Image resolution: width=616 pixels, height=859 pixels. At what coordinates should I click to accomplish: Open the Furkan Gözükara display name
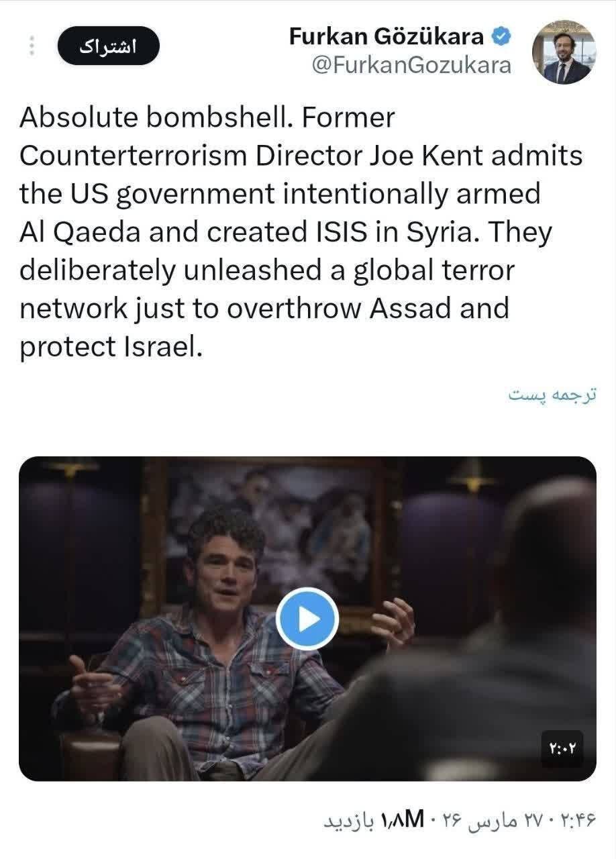point(387,38)
